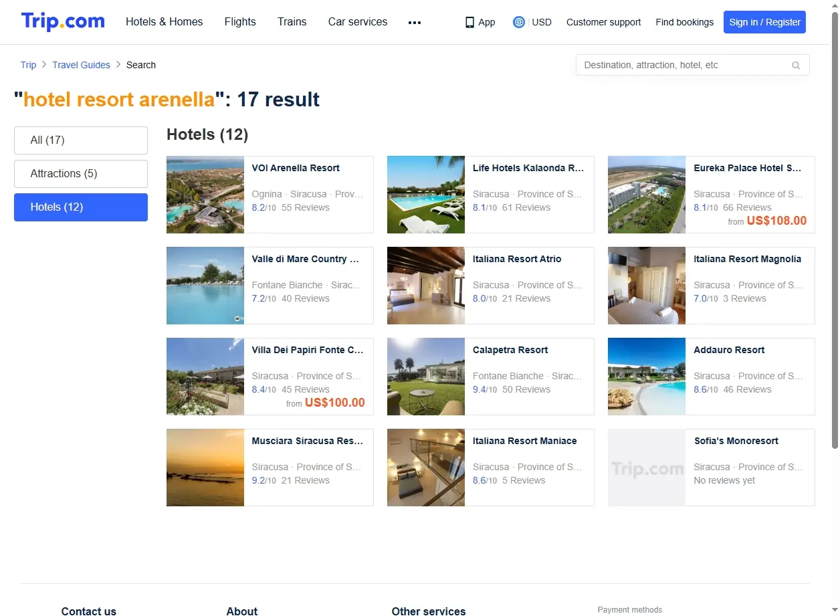Open Valle di Mare Country thumbnail
Screen dimensions: 840x616
[205, 286]
